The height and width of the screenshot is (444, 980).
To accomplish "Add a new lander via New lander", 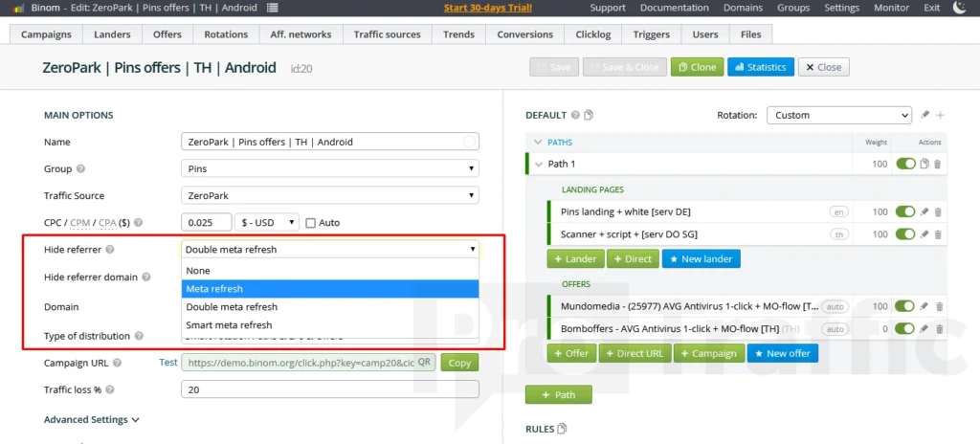I will coord(702,259).
